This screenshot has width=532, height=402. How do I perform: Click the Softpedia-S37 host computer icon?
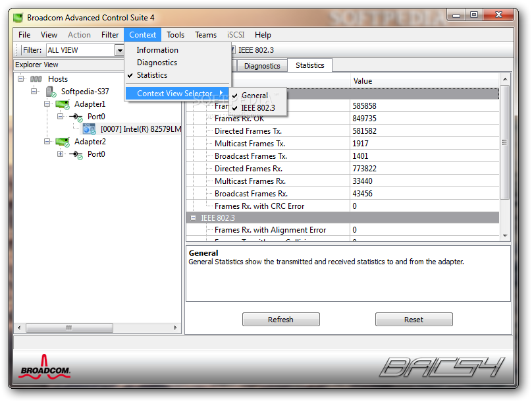click(51, 92)
